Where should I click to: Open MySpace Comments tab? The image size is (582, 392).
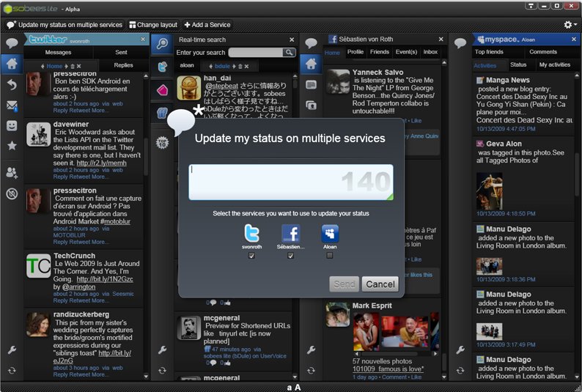pyautogui.click(x=543, y=52)
